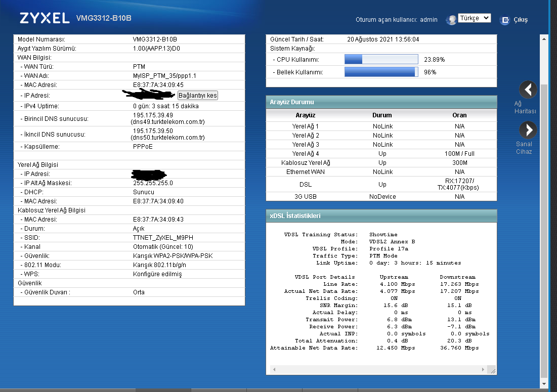Click xDSL statistics horizontal scroll left arrow
Viewport: 557px width, 392px height.
click(274, 370)
